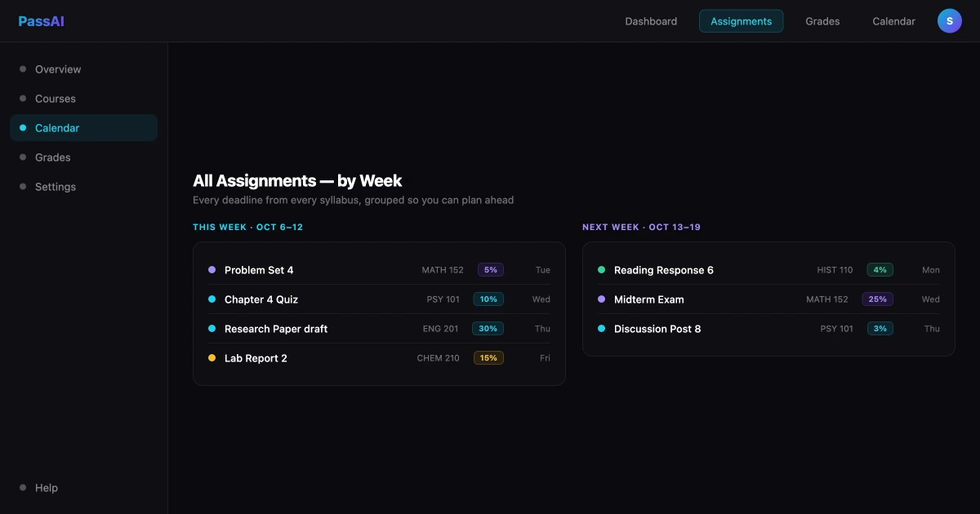Click the NEXT WEEK · OCT 13–19 heading
Viewport: 980px width, 514px height.
(x=641, y=228)
